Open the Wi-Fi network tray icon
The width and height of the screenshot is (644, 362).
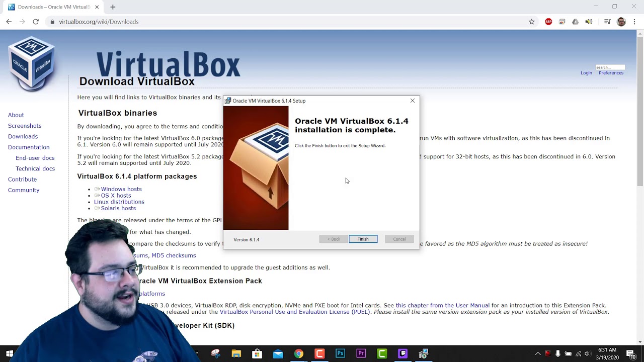point(578,353)
